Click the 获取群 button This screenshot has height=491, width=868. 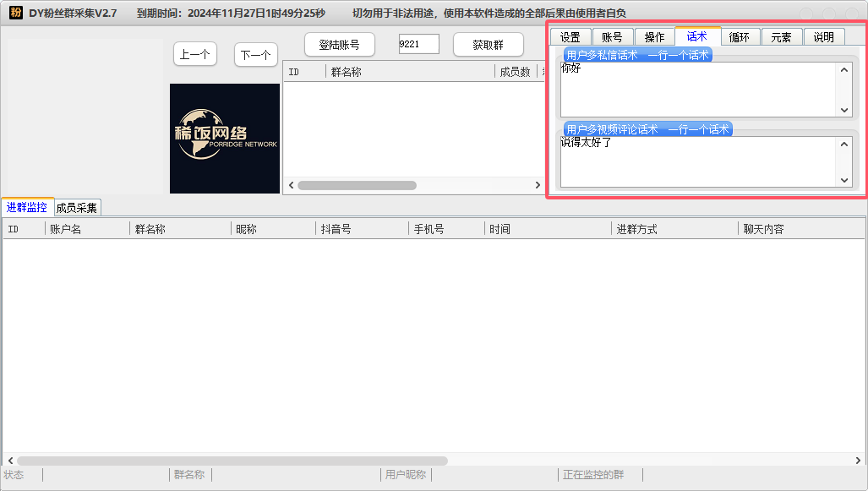click(x=488, y=45)
